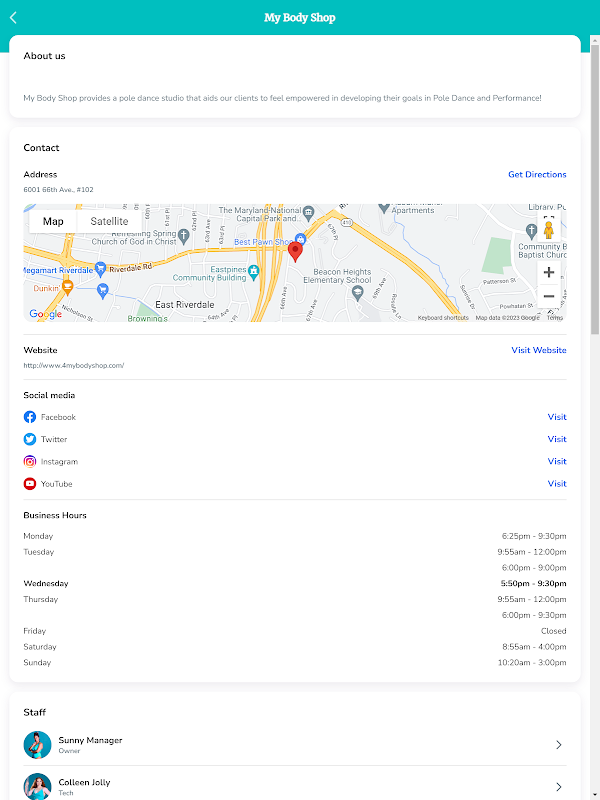This screenshot has height=800, width=600.
Task: Visit the YouTube channel
Action: (557, 484)
